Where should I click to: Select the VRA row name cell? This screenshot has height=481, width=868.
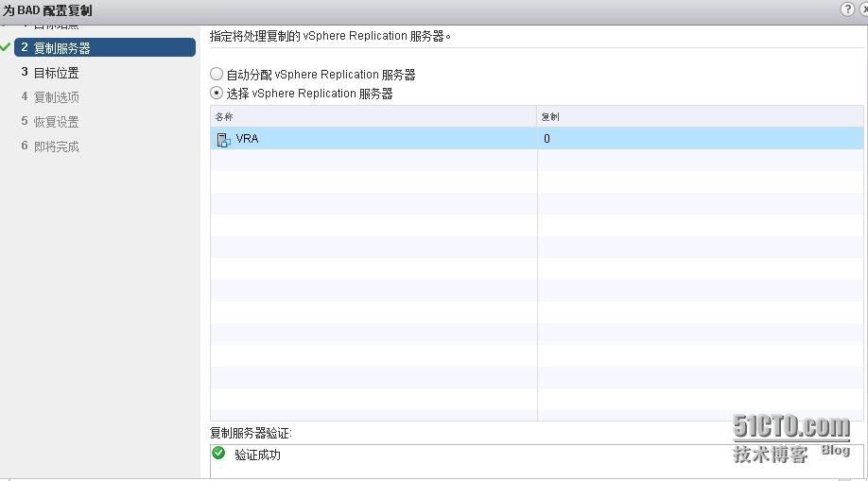(373, 138)
